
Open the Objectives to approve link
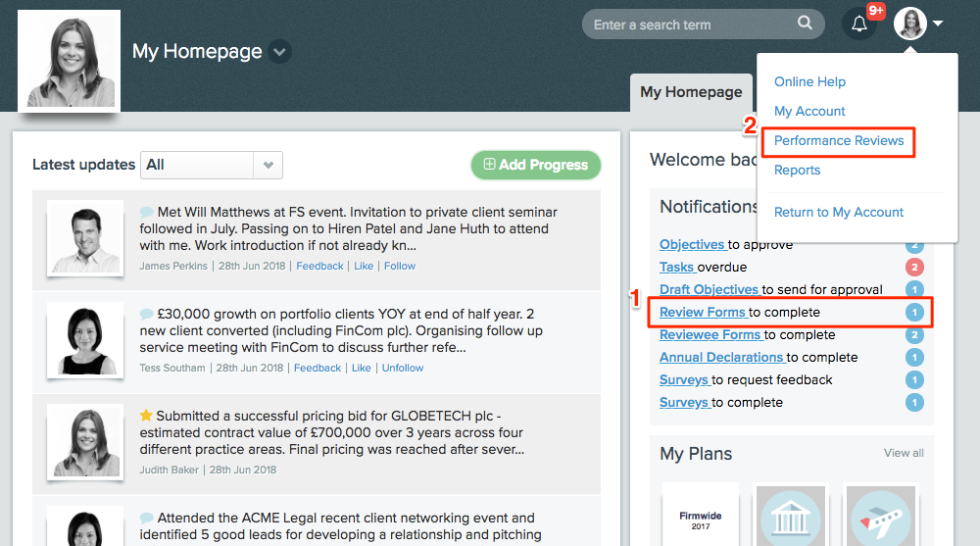click(x=692, y=244)
